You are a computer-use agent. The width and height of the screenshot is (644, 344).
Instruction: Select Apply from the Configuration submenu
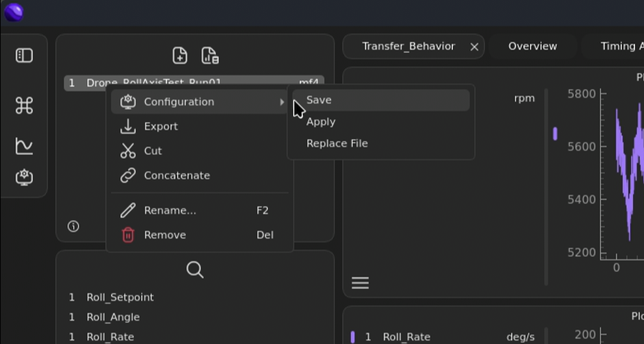321,122
